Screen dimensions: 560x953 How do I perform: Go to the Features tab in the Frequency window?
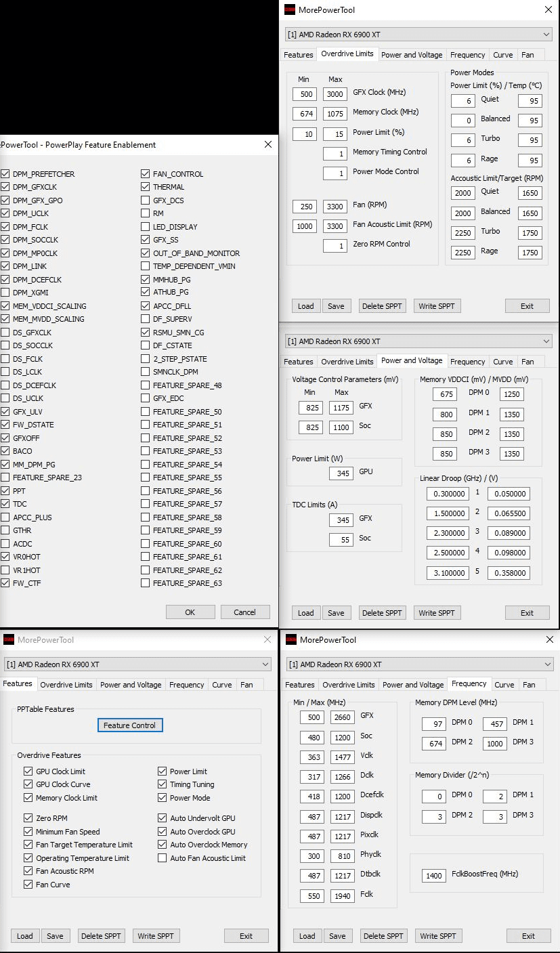click(x=300, y=685)
